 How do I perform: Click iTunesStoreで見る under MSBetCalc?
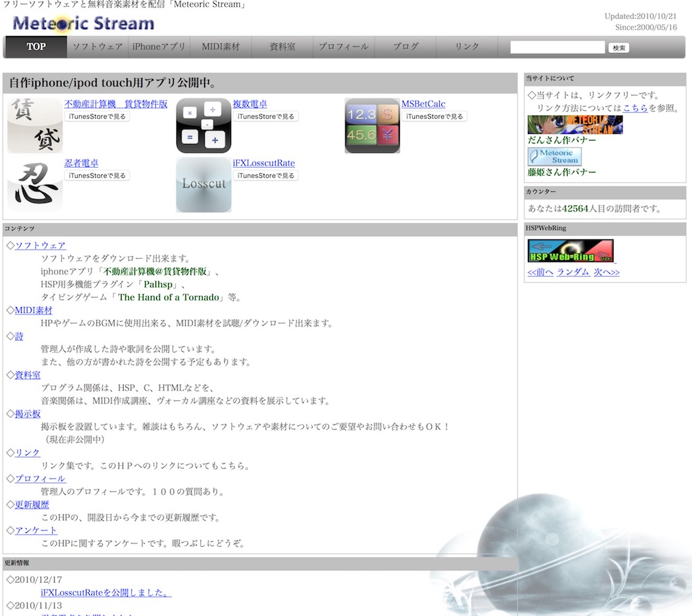[x=435, y=116]
